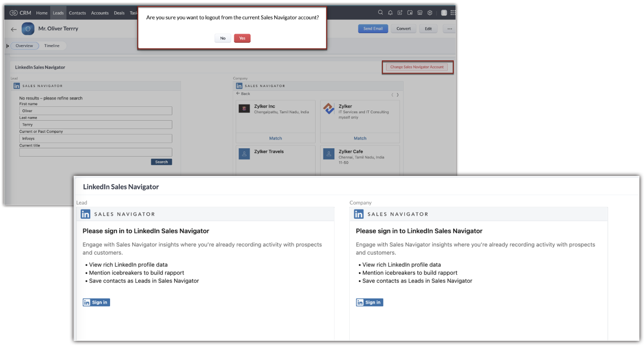The width and height of the screenshot is (644, 350).
Task: Open the Accounts tab
Action: [x=100, y=13]
